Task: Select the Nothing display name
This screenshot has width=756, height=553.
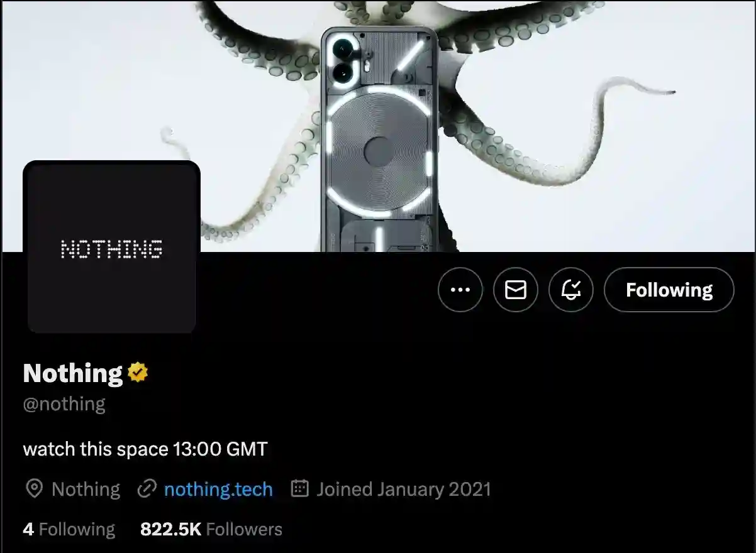Action: (73, 373)
